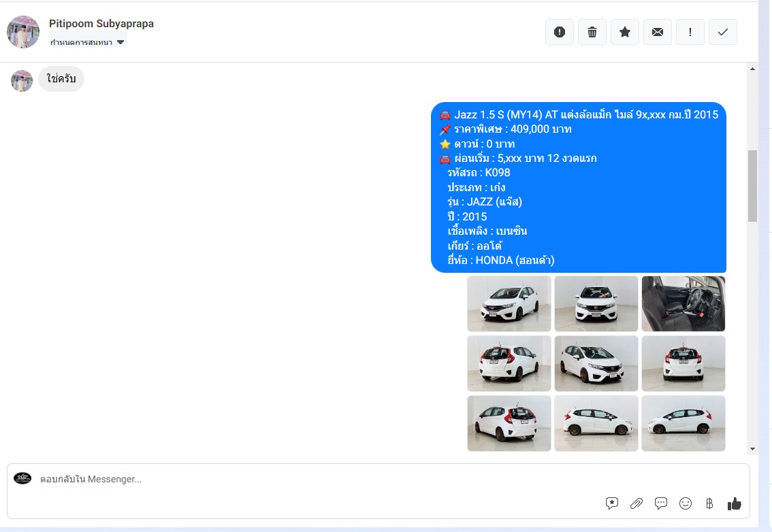
Task: Click the Pitipoom Subyaprapa contact name
Action: tap(101, 24)
